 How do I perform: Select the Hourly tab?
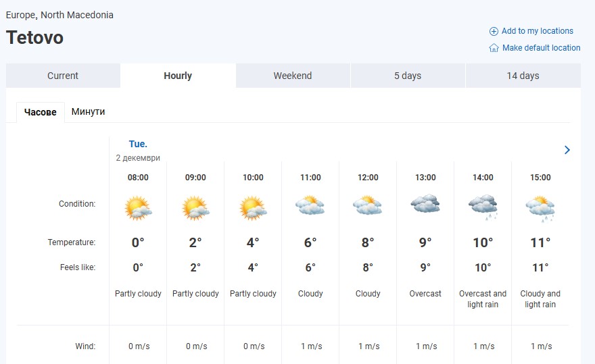178,76
